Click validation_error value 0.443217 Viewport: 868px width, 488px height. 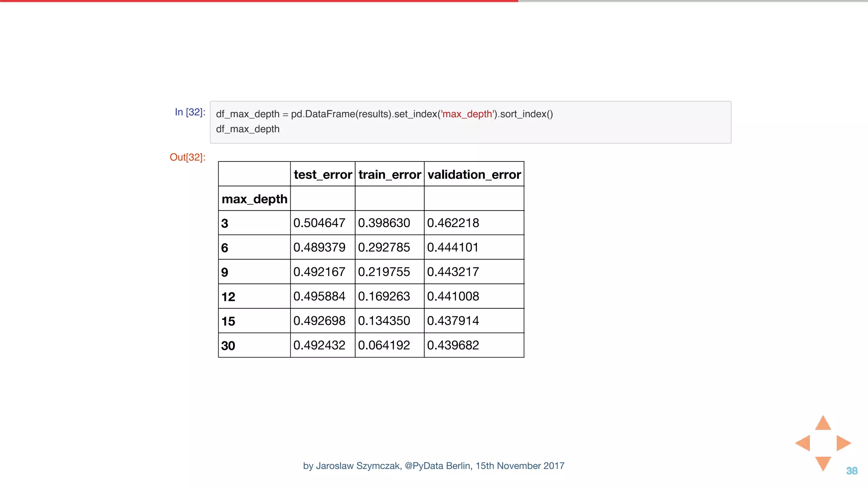[453, 272]
